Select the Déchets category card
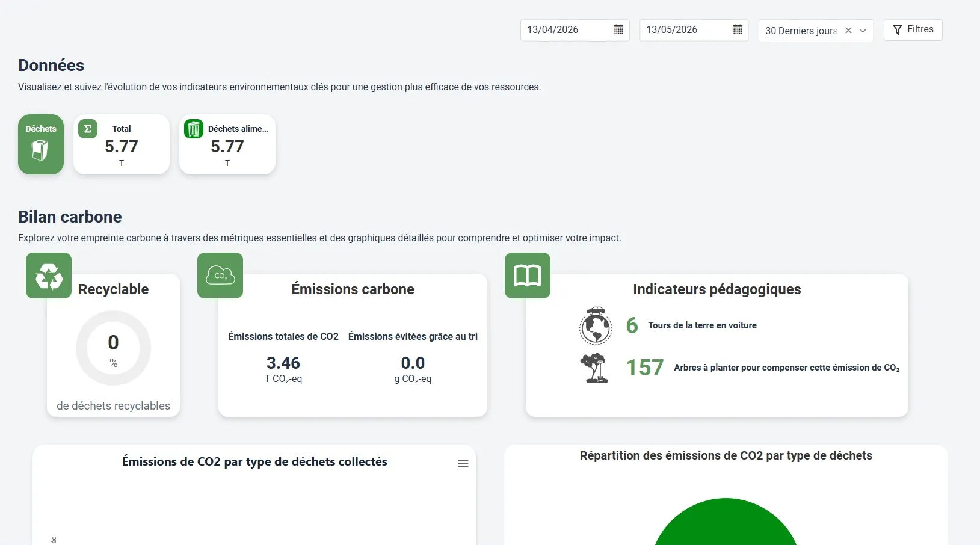Image resolution: width=980 pixels, height=545 pixels. click(41, 144)
